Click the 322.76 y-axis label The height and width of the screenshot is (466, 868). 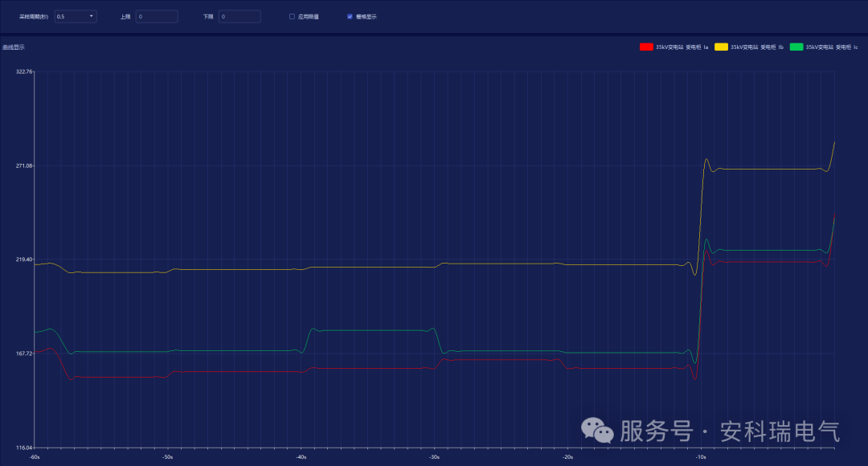(x=24, y=72)
